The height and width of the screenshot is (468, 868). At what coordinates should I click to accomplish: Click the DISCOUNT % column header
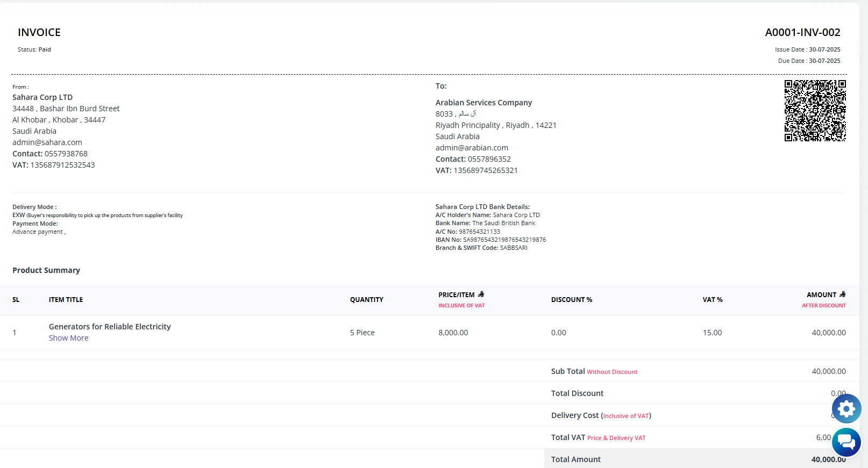pyautogui.click(x=571, y=300)
